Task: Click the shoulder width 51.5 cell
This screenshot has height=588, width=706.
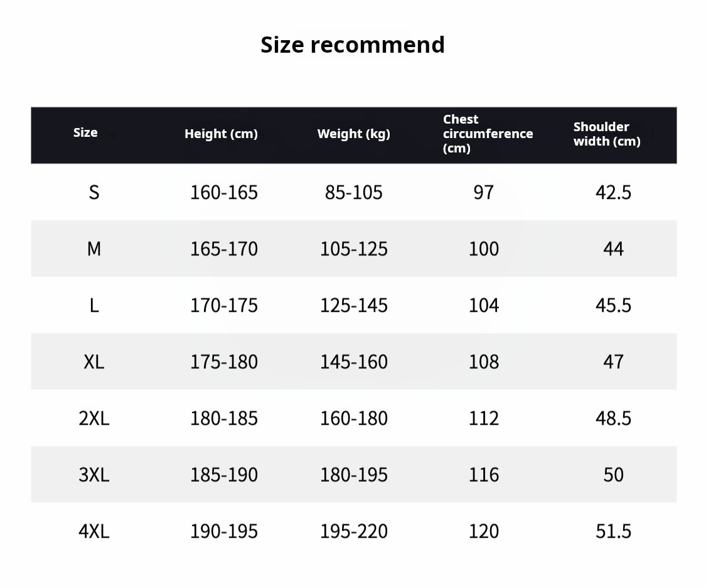Action: pos(613,532)
